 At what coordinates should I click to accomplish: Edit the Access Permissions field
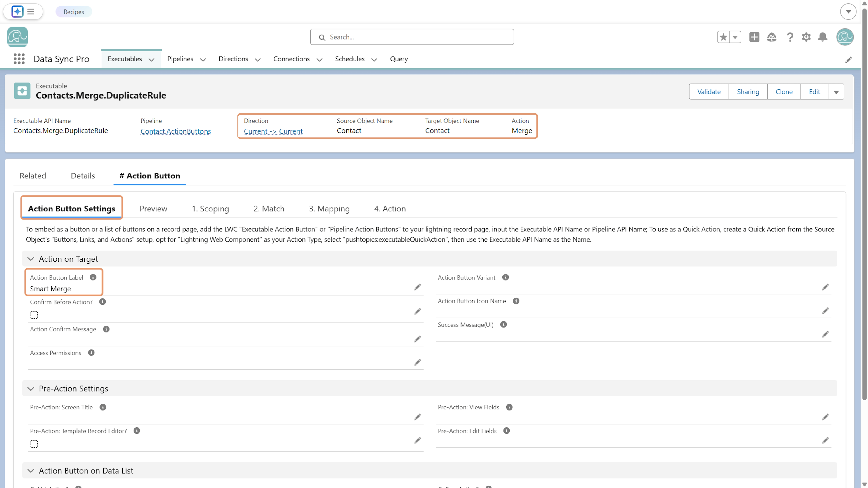(x=417, y=363)
